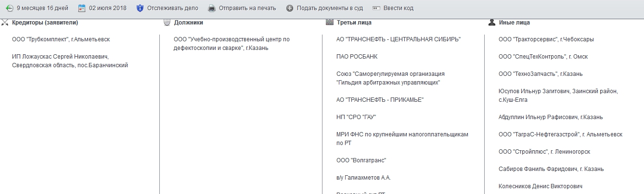Select ООО "Тракторсервис", г.Чебоксары
The width and height of the screenshot is (644, 194).
[546, 39]
